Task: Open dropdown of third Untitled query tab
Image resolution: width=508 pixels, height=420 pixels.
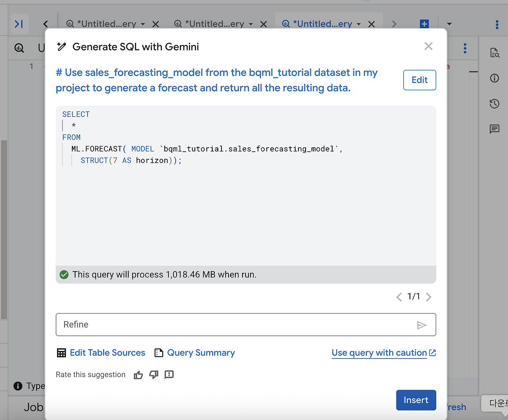Action: point(359,24)
